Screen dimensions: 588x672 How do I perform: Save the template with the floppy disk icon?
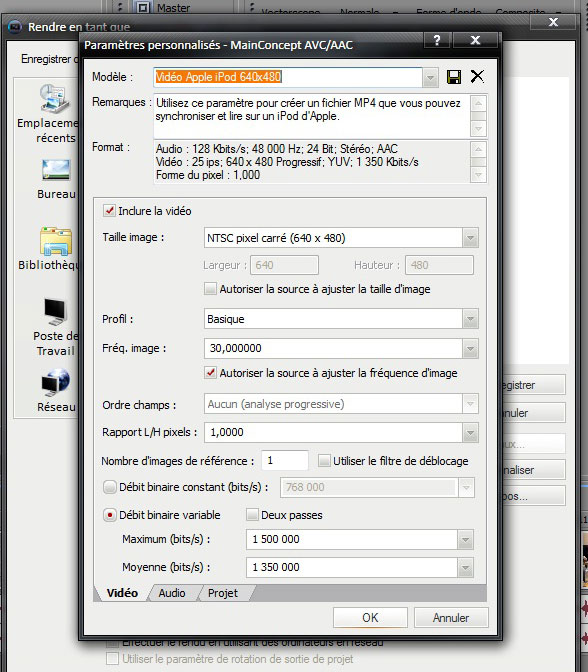[454, 77]
